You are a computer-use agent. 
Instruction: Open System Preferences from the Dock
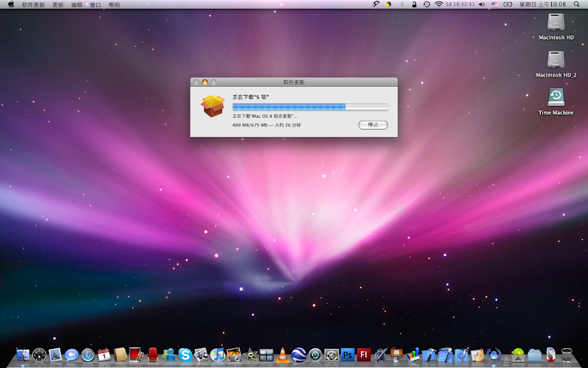[331, 355]
